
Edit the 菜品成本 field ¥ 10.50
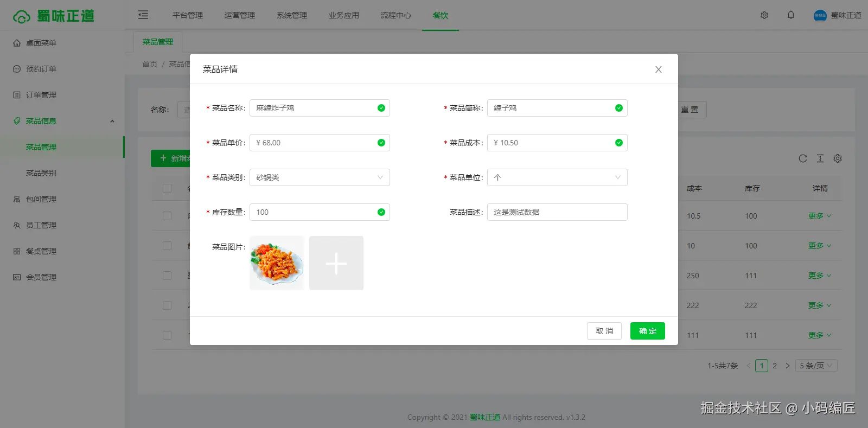[557, 143]
